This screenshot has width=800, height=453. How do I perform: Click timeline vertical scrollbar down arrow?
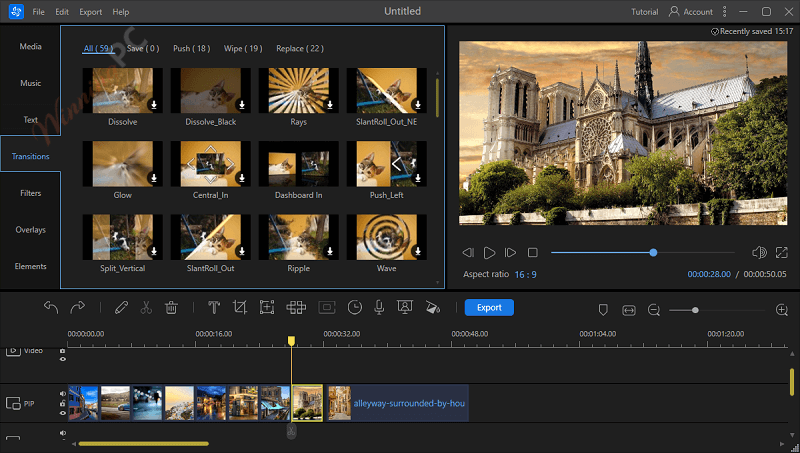pyautogui.click(x=792, y=435)
